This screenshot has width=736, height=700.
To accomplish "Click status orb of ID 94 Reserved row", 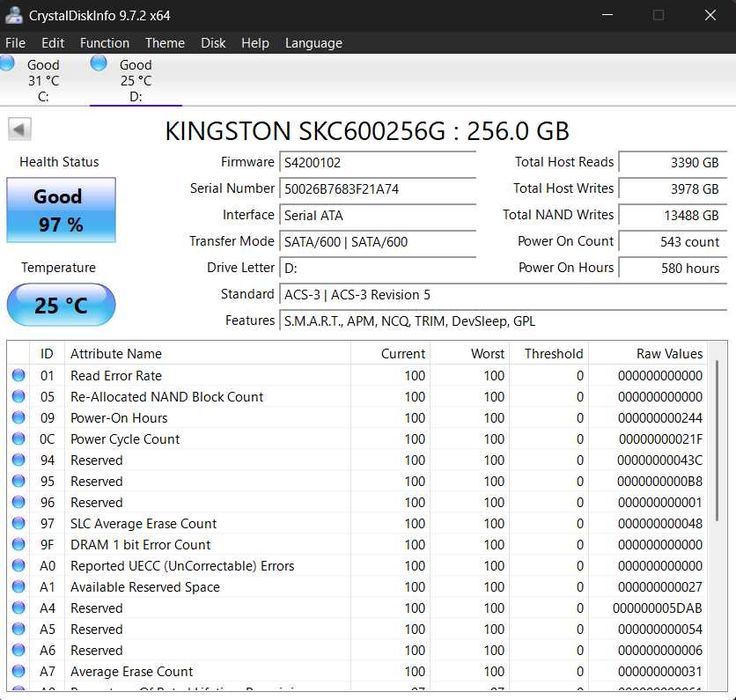I will point(18,460).
